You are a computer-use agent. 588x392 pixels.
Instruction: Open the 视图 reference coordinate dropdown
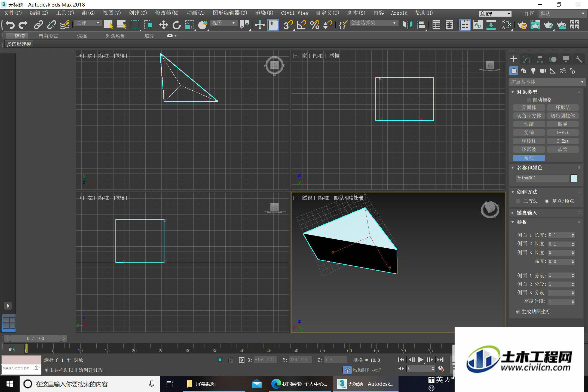[x=223, y=23]
